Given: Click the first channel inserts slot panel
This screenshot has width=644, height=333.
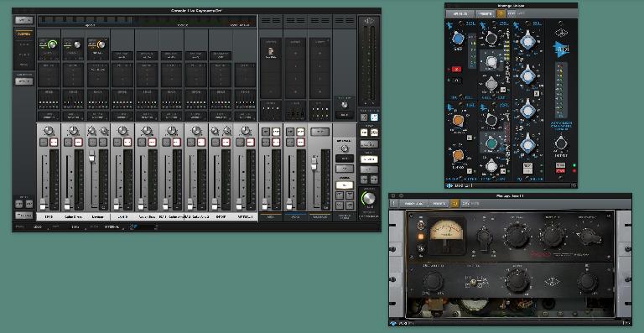Looking at the screenshot, I should point(49,75).
